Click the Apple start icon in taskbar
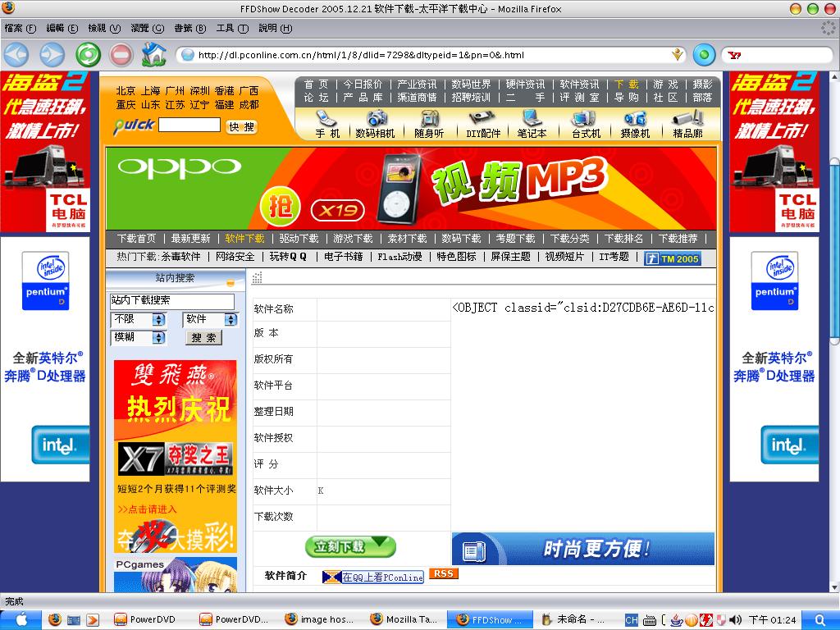The image size is (840, 630). point(21,620)
